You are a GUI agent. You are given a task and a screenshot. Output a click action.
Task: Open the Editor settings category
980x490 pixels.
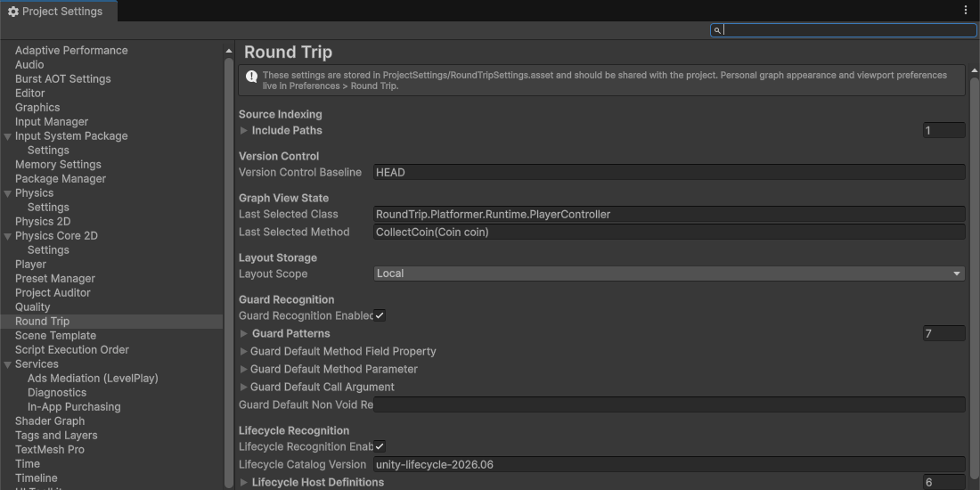click(x=30, y=94)
